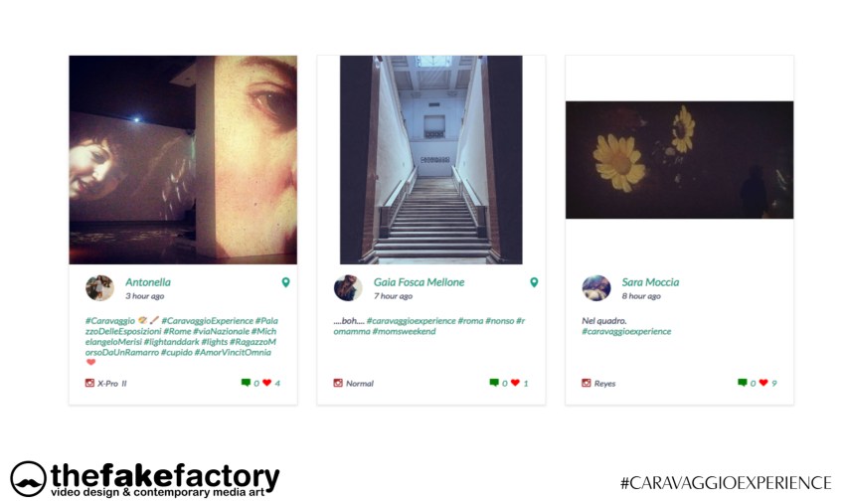Open the staircase photo
Screen dimensions: 843x504
click(431, 160)
